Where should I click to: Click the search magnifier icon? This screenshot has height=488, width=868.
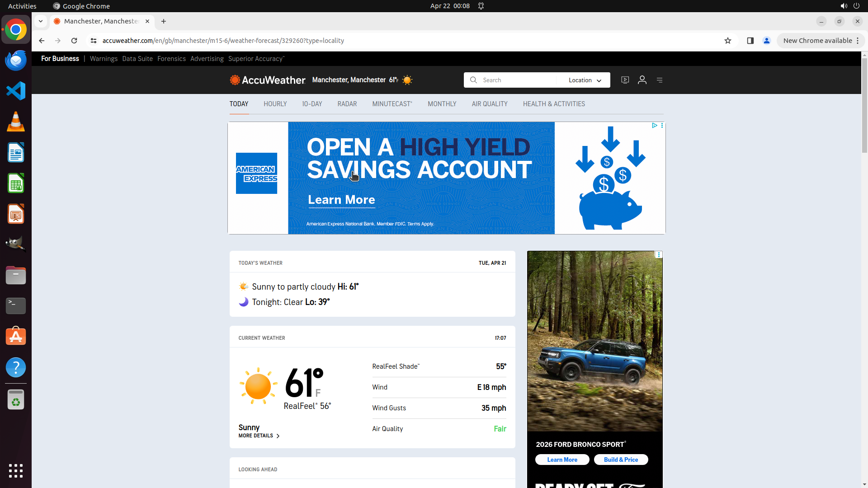[x=473, y=80]
